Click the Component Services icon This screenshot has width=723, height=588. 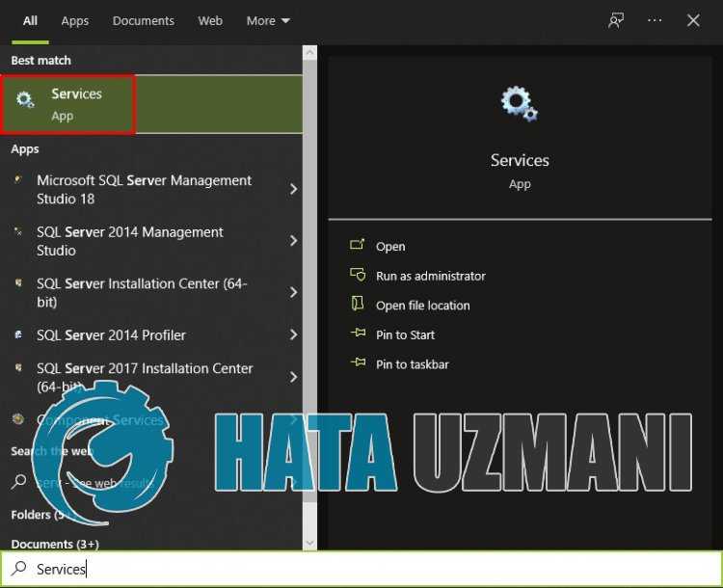[18, 419]
